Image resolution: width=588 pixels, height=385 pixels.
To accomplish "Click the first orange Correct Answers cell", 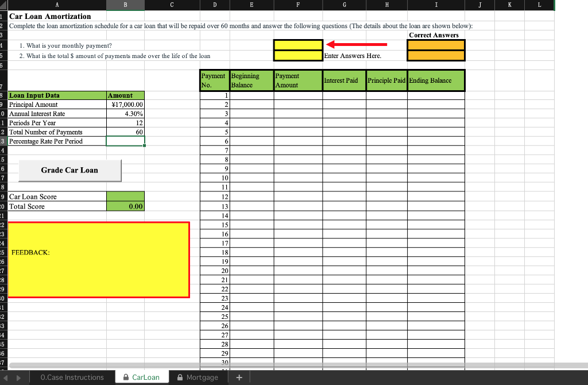I will pos(436,45).
